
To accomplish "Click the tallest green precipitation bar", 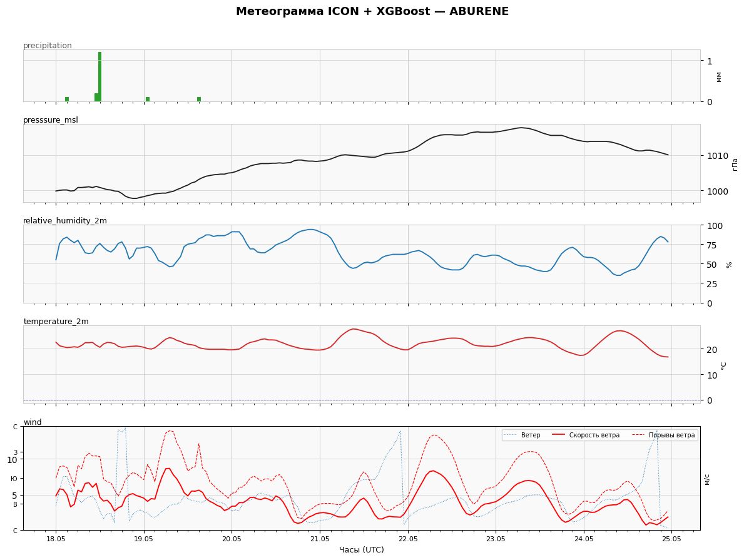I will (x=99, y=76).
